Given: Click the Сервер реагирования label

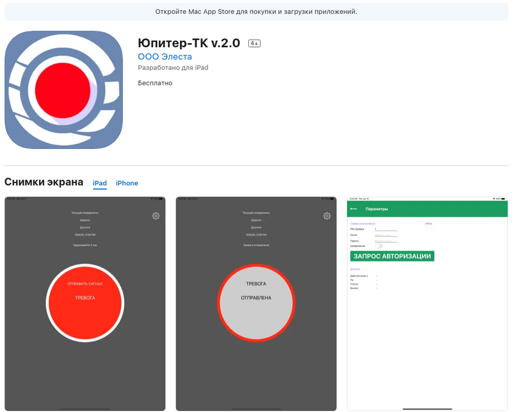Looking at the screenshot, I should pyautogui.click(x=362, y=224).
